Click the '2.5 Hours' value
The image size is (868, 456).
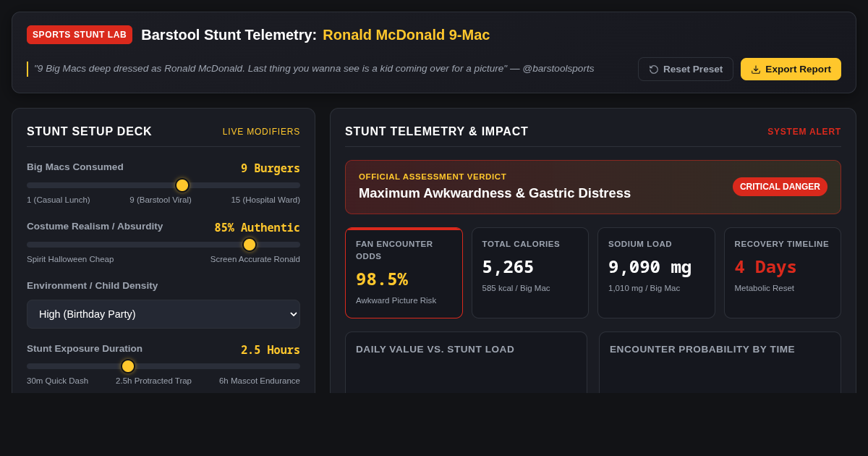coord(271,350)
